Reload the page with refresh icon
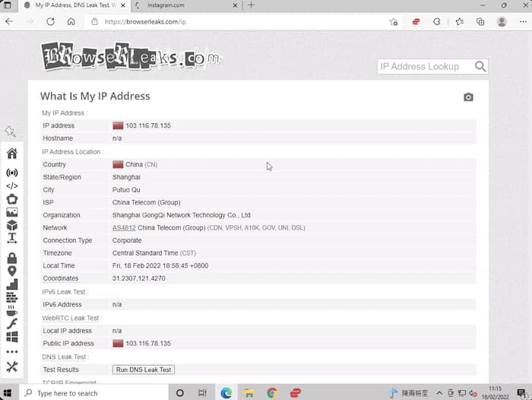This screenshot has height=400, width=532. pyautogui.click(x=51, y=22)
